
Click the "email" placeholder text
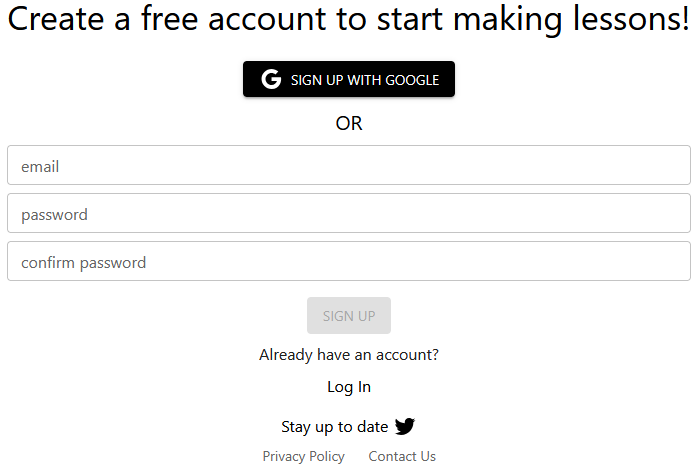coord(40,167)
